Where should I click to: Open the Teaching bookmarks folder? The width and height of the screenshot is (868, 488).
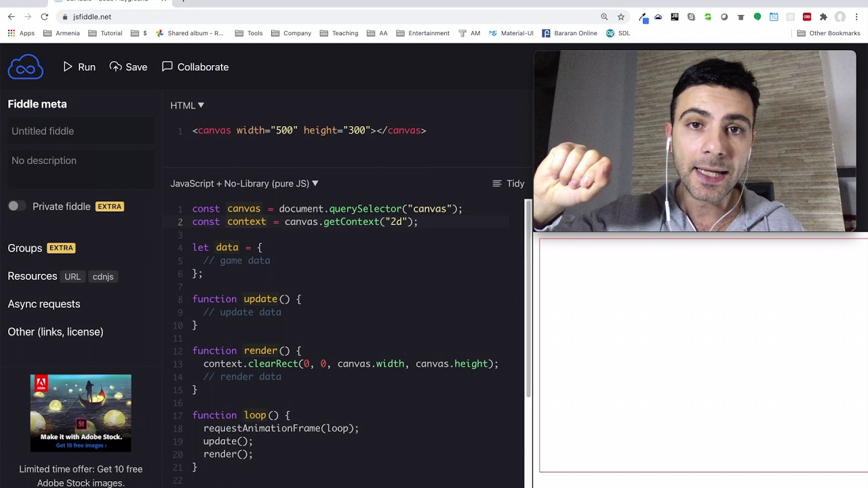(x=339, y=33)
